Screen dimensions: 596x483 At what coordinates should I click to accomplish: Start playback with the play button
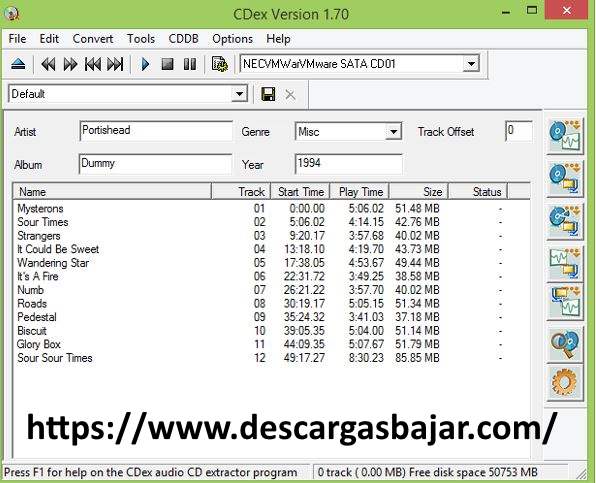point(145,64)
